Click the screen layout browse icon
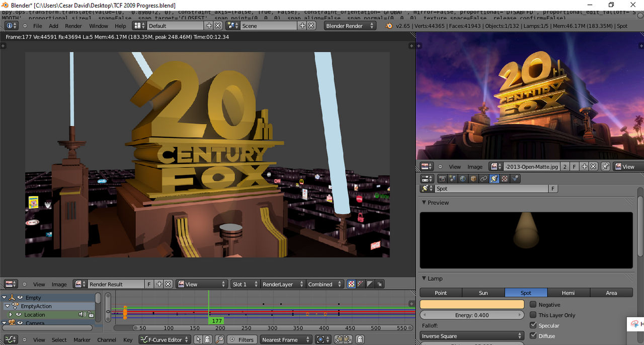 [x=139, y=26]
